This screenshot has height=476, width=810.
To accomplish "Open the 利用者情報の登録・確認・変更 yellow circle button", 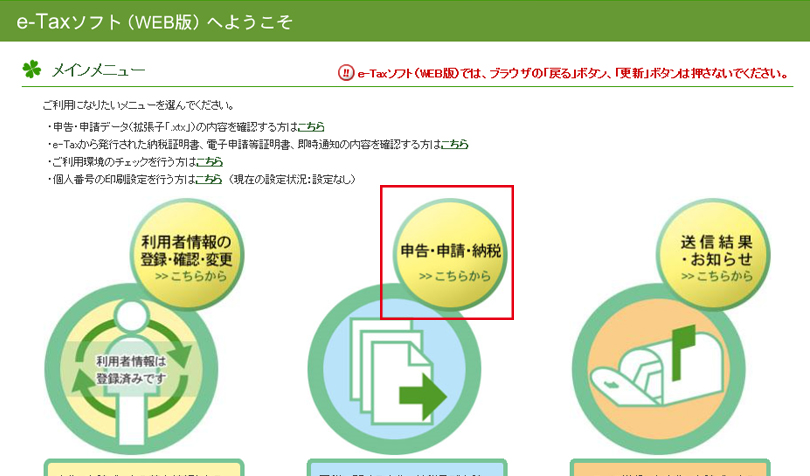I will pos(186,255).
